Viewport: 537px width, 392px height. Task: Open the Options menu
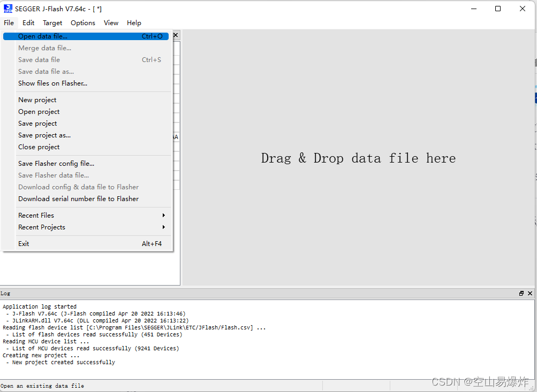point(83,23)
